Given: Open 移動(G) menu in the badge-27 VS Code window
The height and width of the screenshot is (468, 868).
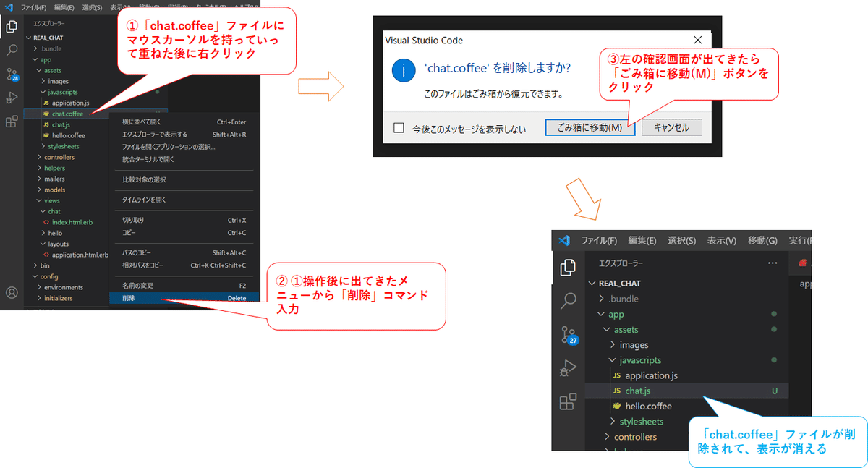Looking at the screenshot, I should coord(762,241).
